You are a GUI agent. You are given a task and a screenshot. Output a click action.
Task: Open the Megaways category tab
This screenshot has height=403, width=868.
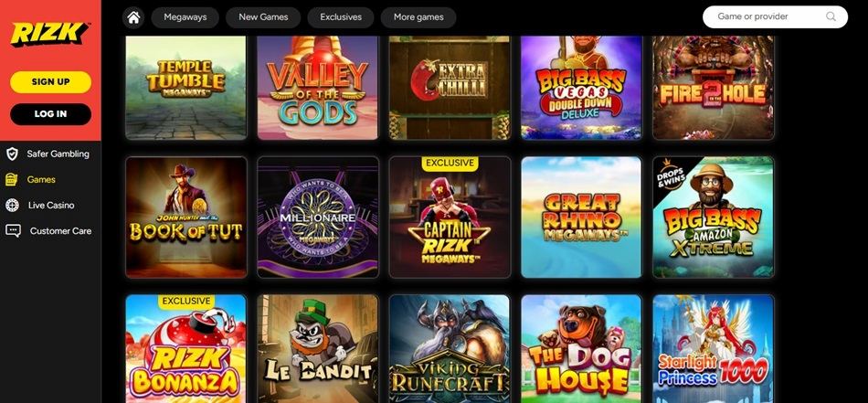coord(185,17)
